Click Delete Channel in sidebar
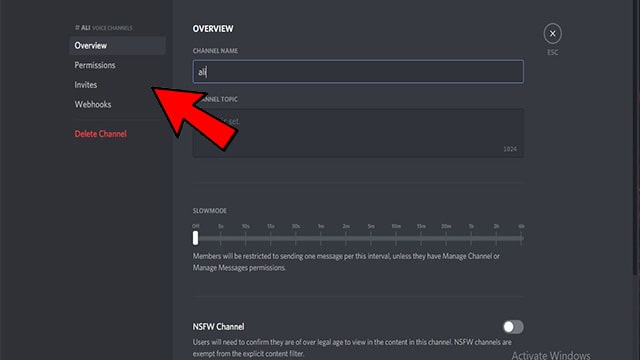 click(100, 134)
